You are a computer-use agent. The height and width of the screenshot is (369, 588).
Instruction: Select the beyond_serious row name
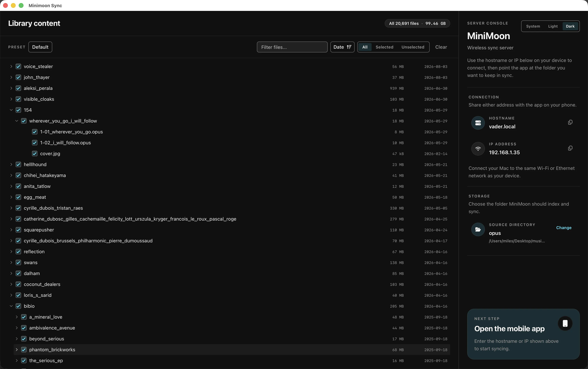47,339
